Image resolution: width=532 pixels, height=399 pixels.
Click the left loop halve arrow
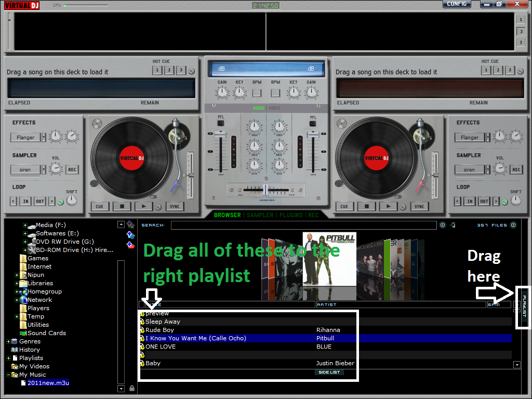tap(13, 201)
